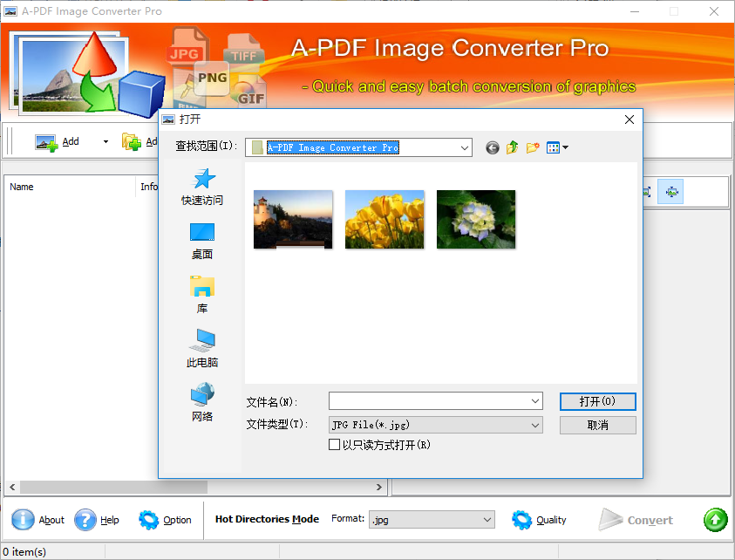Open Help with question mark icon
The width and height of the screenshot is (735, 560).
pyautogui.click(x=85, y=520)
